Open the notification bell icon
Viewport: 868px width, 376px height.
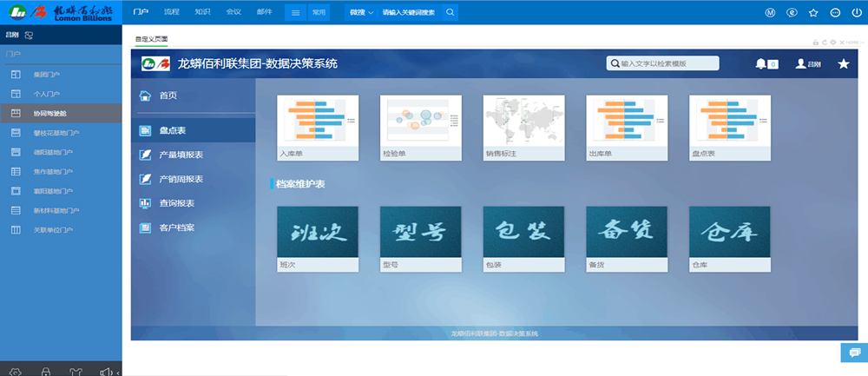tap(760, 63)
